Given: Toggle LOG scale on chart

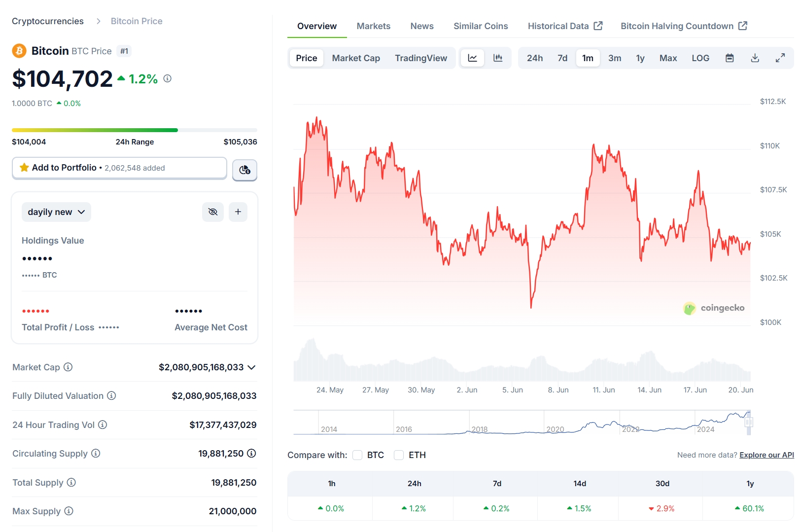Looking at the screenshot, I should tap(700, 58).
